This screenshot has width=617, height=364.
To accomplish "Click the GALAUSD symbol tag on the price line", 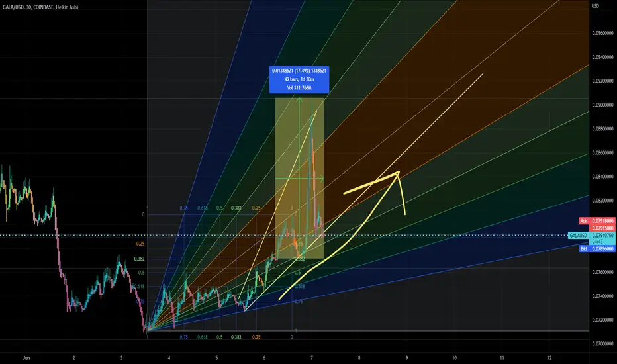I will click(578, 236).
